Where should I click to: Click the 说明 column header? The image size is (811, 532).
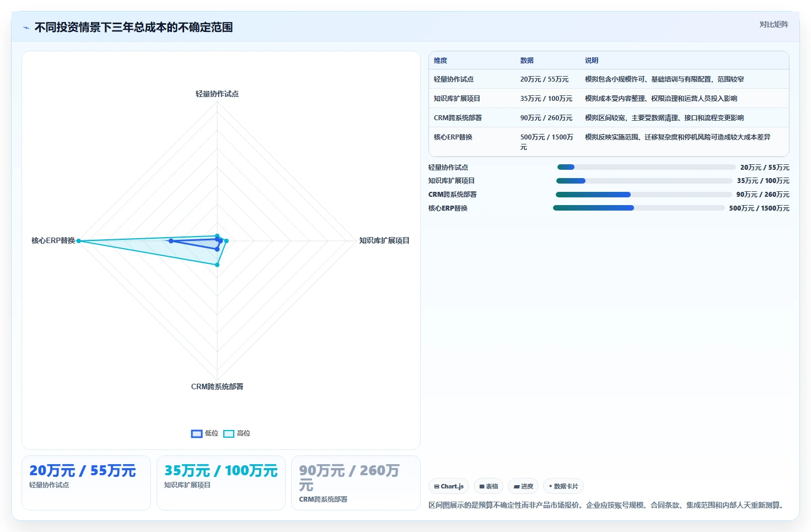tap(592, 61)
